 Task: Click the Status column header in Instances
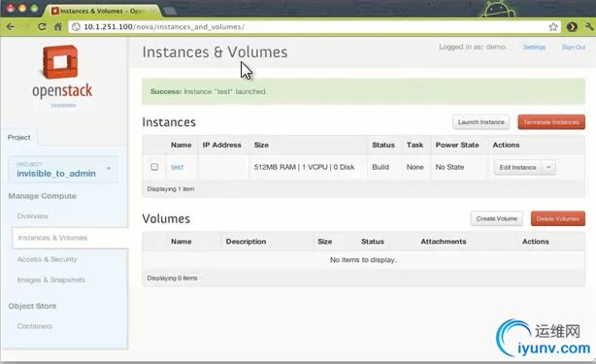(x=383, y=146)
